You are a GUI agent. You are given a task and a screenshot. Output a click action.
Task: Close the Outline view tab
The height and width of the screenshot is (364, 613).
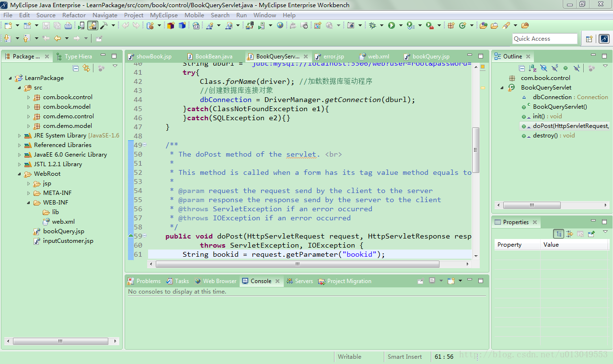528,57
